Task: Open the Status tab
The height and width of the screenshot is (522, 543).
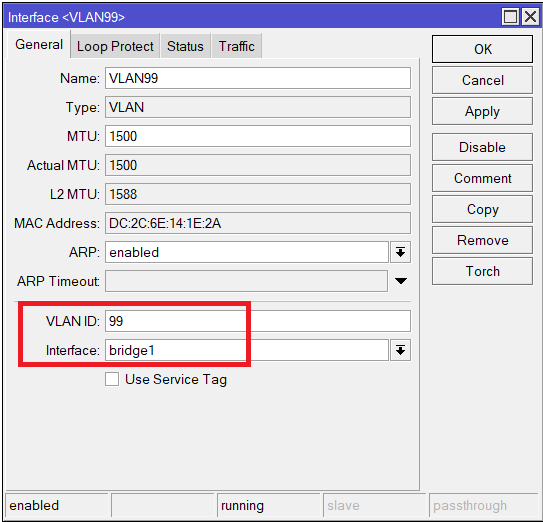Action: [185, 46]
